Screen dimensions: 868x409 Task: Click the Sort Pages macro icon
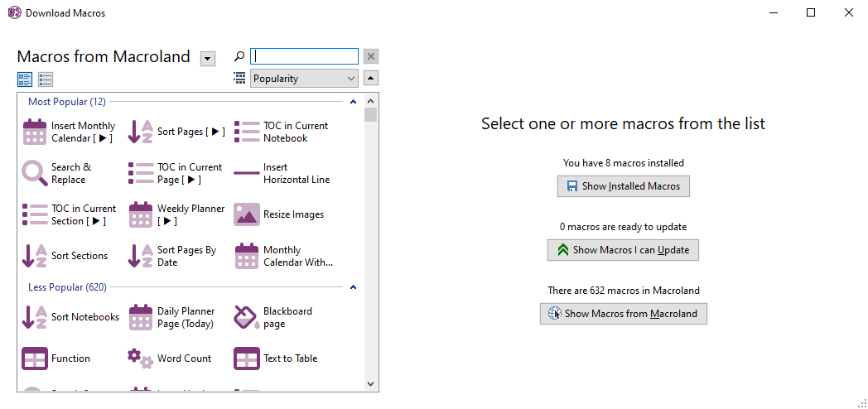141,132
